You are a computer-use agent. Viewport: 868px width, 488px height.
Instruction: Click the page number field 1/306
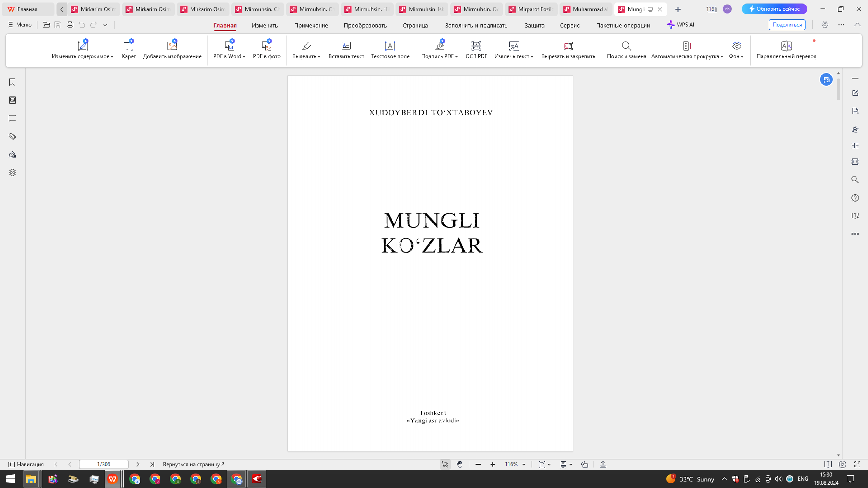[104, 464]
